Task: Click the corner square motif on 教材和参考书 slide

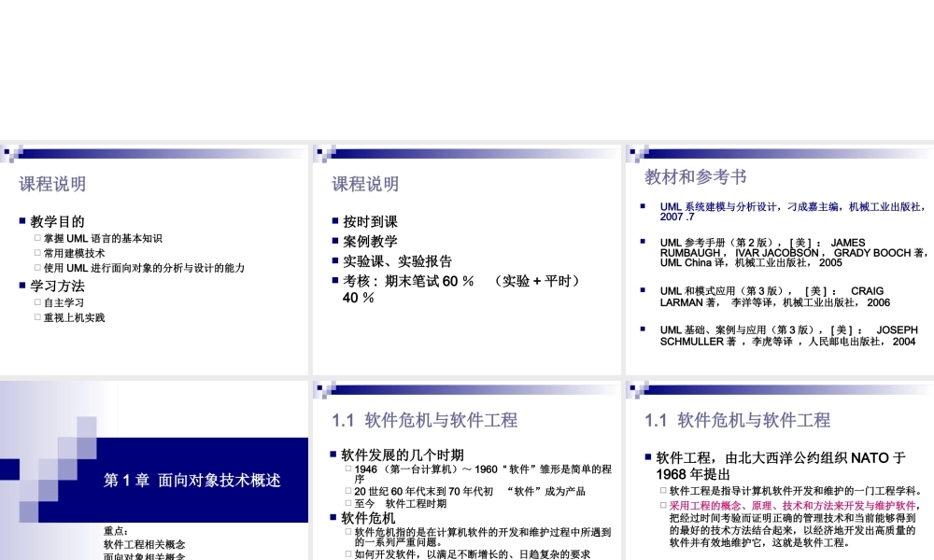Action: [634, 149]
